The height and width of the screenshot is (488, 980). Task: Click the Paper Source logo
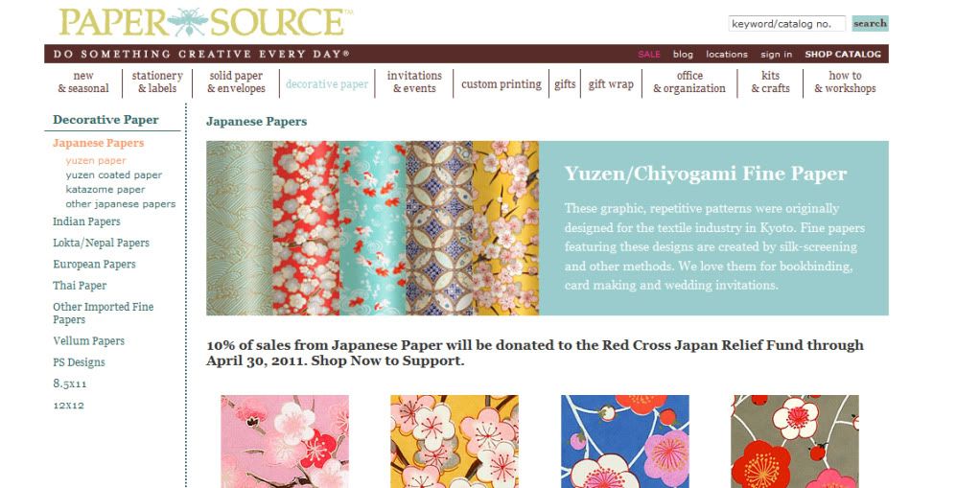pyautogui.click(x=205, y=22)
